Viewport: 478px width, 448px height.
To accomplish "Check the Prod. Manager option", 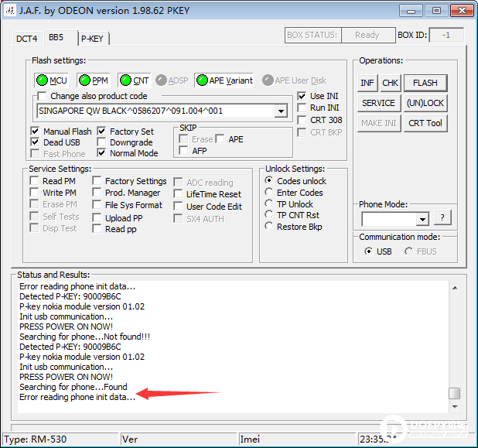I will [97, 193].
